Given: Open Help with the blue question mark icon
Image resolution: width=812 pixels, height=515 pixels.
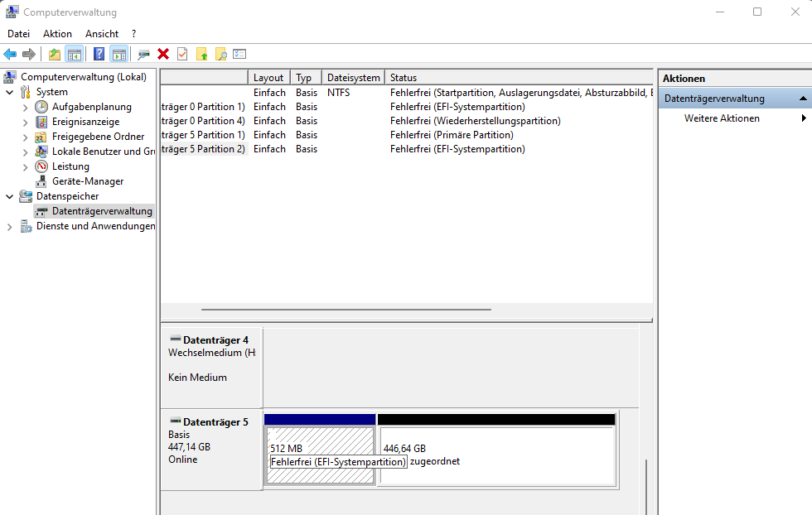Looking at the screenshot, I should point(99,54).
